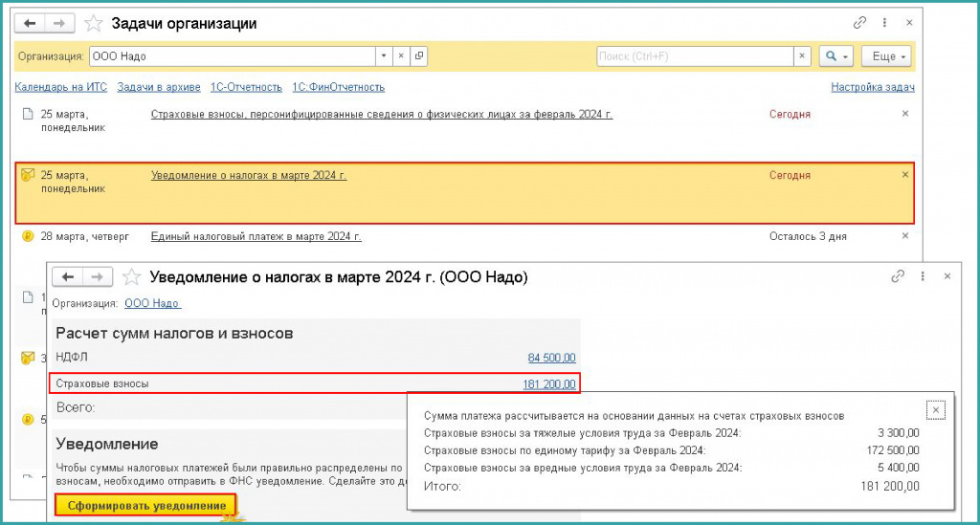Click ruble coin icon of Единый налоговый платеж
The image size is (980, 525).
click(x=28, y=236)
